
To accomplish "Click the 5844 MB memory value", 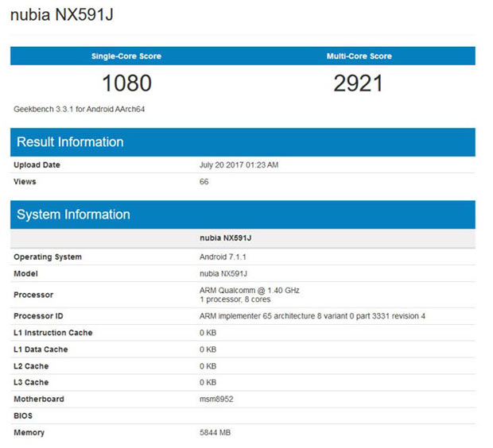I will click(x=215, y=433).
